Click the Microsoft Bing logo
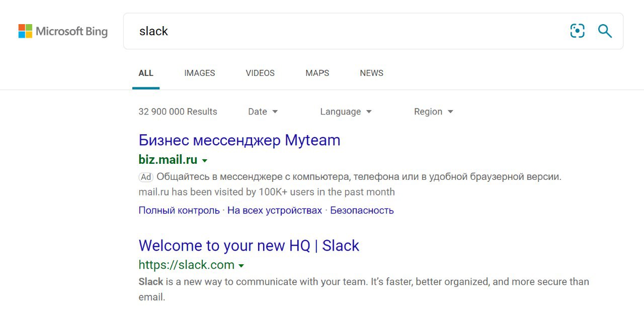644x310 pixels. (63, 31)
